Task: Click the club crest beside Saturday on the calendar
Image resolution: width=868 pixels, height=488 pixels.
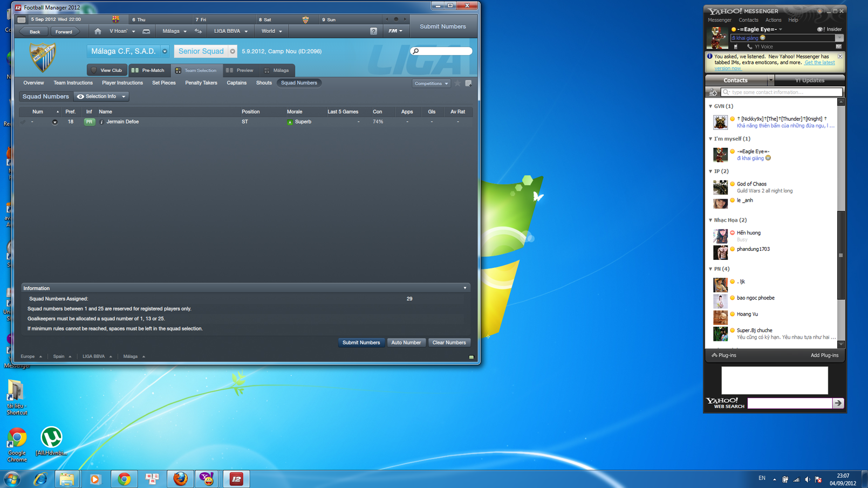Action: (305, 19)
